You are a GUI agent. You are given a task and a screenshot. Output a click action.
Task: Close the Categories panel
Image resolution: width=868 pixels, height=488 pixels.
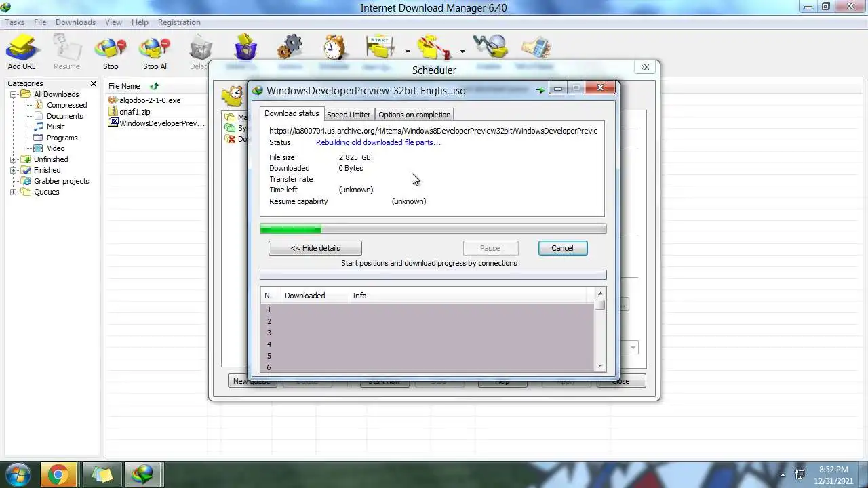(94, 83)
